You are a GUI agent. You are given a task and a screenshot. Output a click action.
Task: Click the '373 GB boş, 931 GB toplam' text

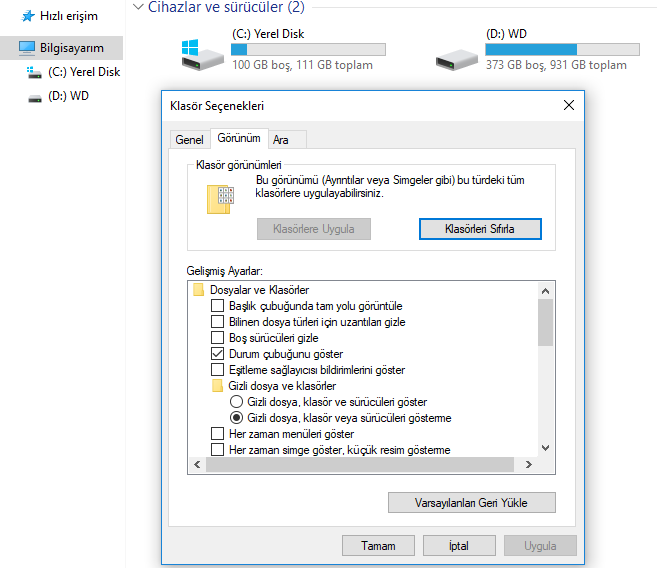tap(556, 65)
